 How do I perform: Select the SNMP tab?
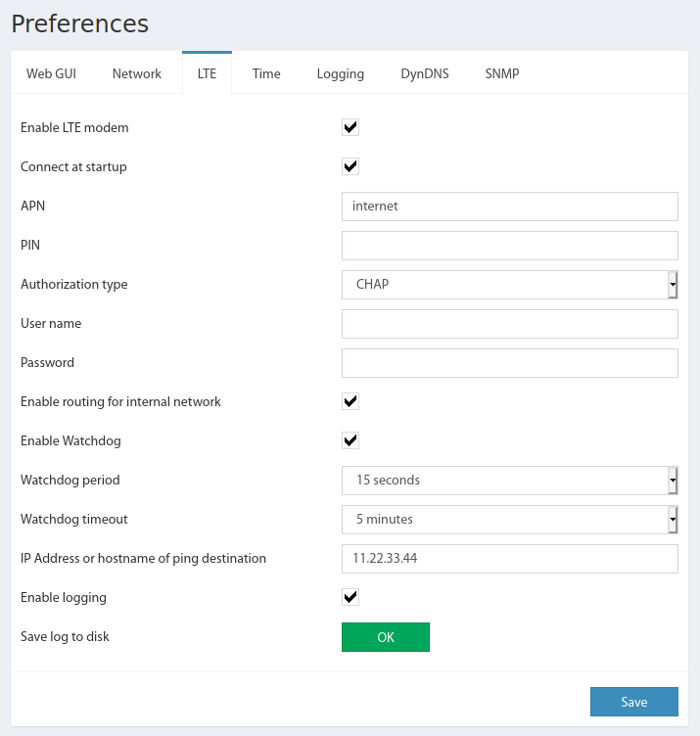502,73
